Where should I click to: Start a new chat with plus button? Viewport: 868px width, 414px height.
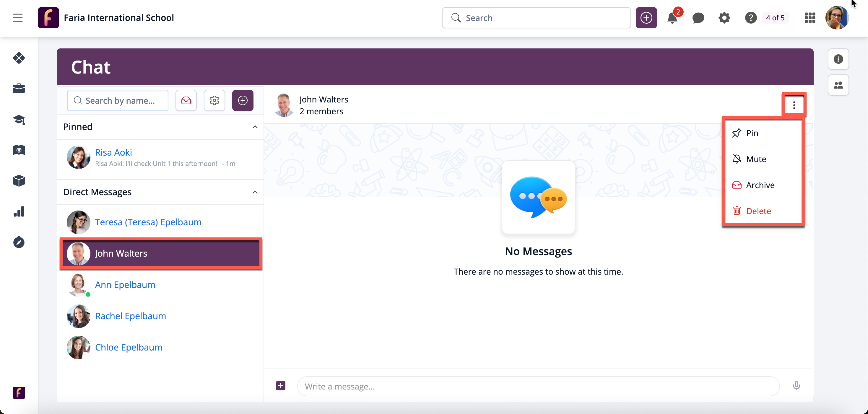243,100
